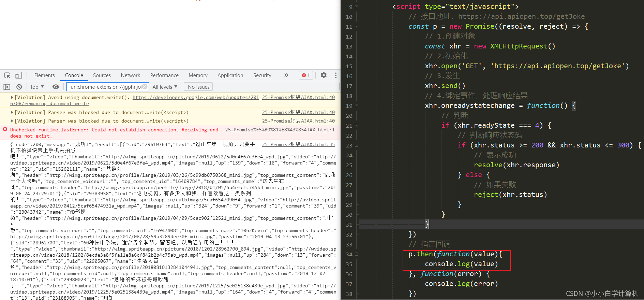
Task: Activate the inspect element picker icon
Action: [7, 75]
